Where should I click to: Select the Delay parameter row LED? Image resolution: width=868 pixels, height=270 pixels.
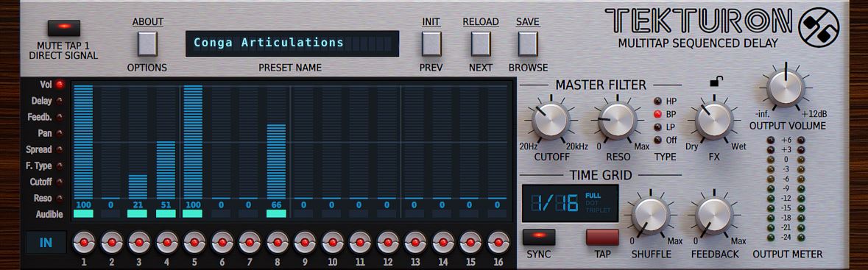coord(60,101)
